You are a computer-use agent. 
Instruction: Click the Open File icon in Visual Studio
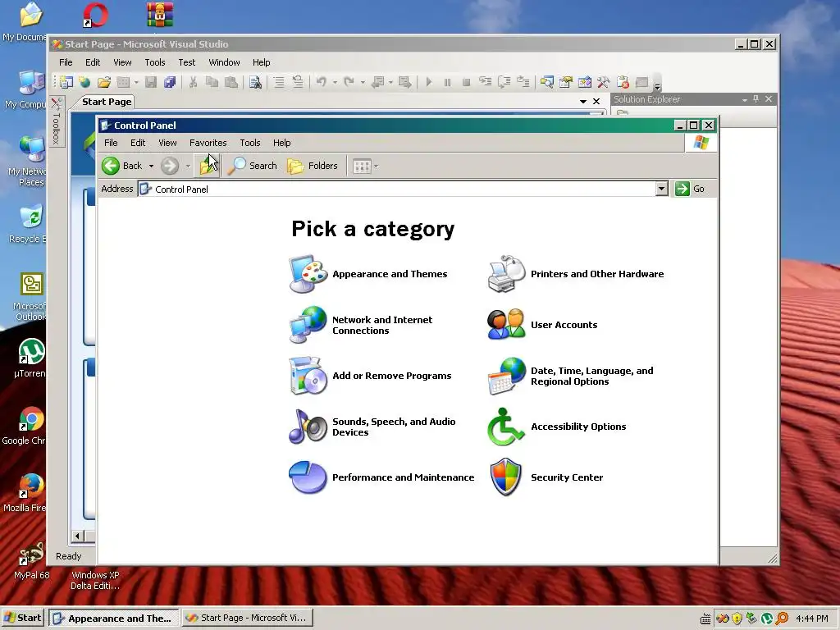[104, 82]
